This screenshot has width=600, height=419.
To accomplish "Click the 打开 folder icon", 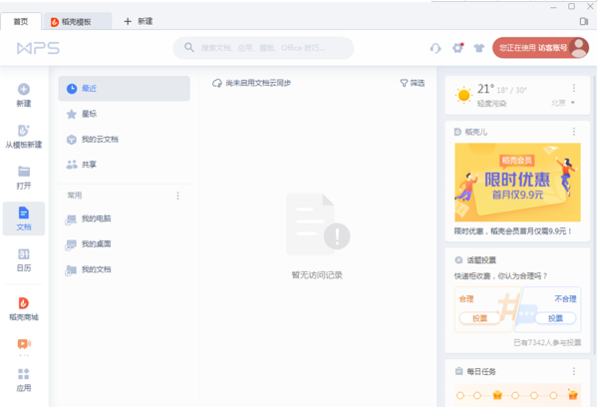I will pyautogui.click(x=24, y=171).
